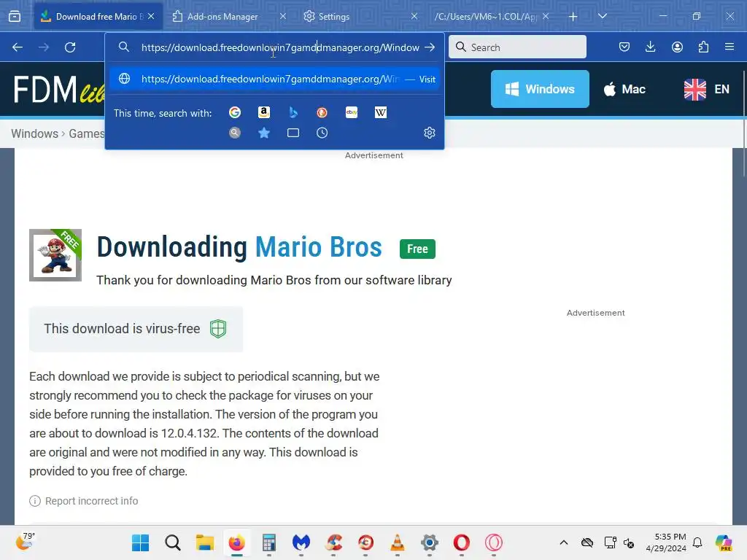
Task: Search in open Tabs shortcut
Action: [x=293, y=133]
